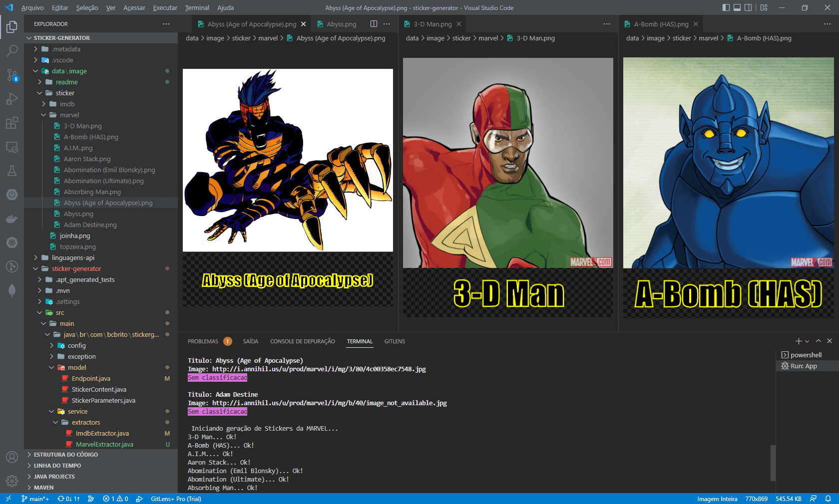Viewport: 839px width, 504px height.
Task: Open Customize Layout icon in title bar
Action: coord(764,7)
